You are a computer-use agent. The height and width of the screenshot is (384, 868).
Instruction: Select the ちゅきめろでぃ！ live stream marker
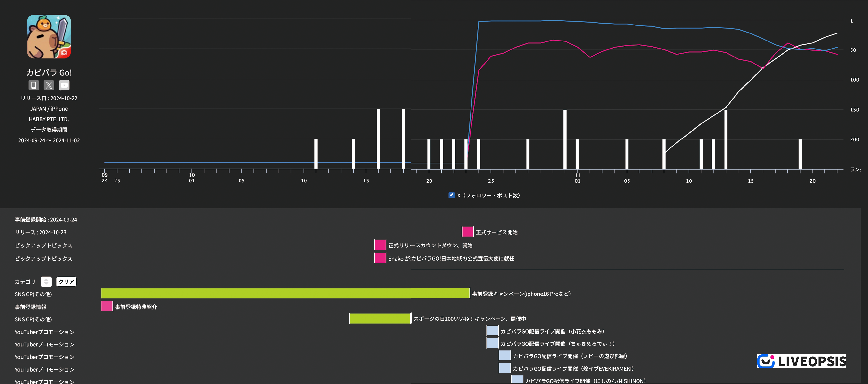coord(492,343)
